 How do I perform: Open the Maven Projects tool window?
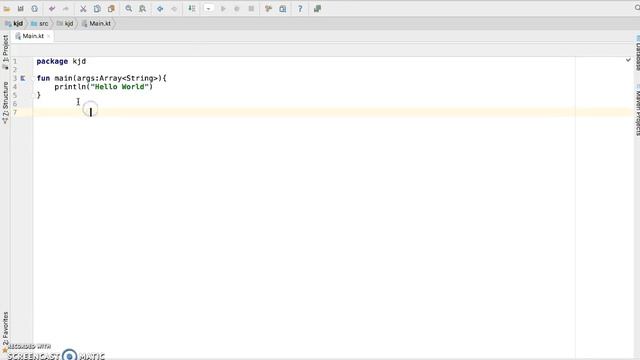pyautogui.click(x=637, y=111)
